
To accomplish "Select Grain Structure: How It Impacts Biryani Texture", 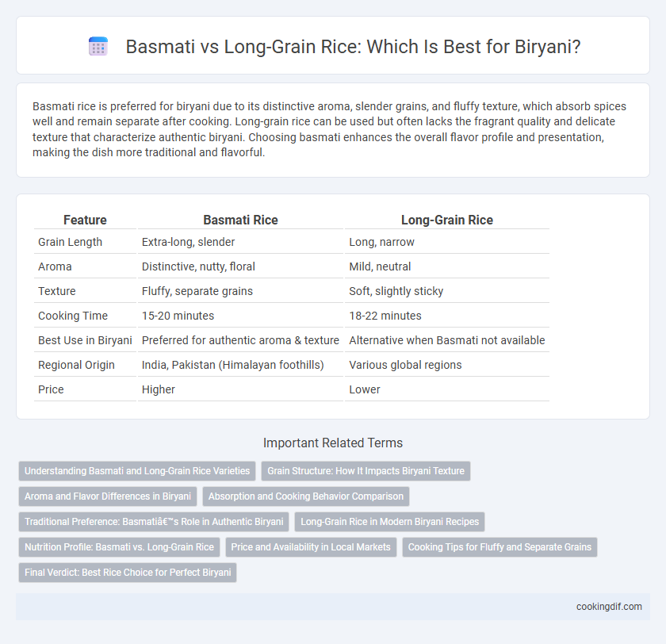I will (x=366, y=470).
